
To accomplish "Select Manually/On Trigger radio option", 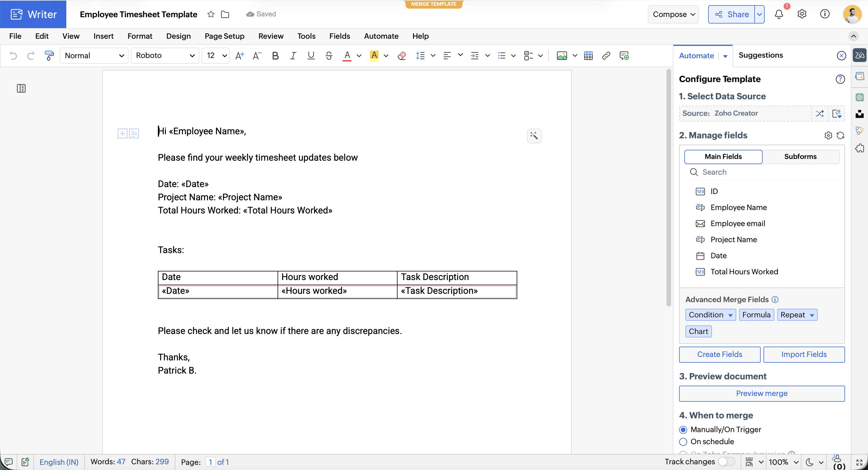I will click(683, 430).
